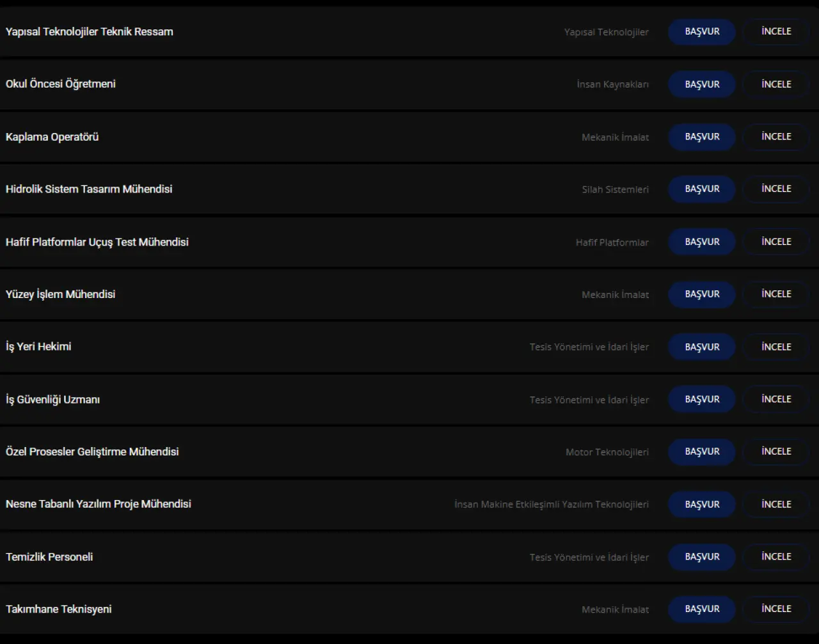This screenshot has width=819, height=644.
Task: Apply for Özel Prosesler Geliştirme Mühendisi
Action: pos(702,452)
